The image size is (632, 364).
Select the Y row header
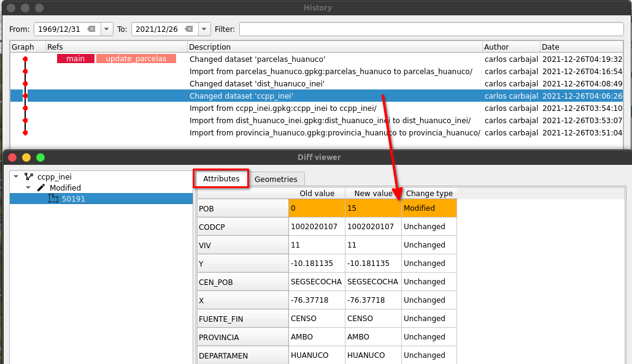pos(243,264)
